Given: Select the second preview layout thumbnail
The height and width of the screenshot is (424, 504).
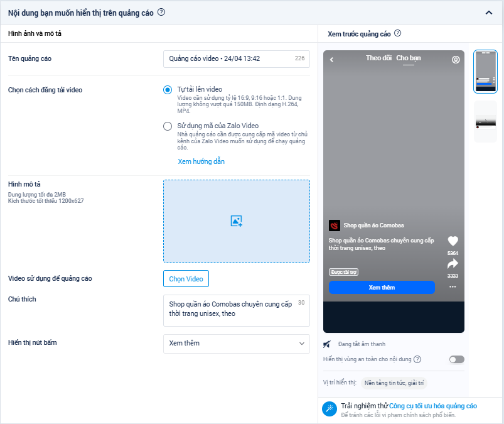Looking at the screenshot, I should pos(485,121).
